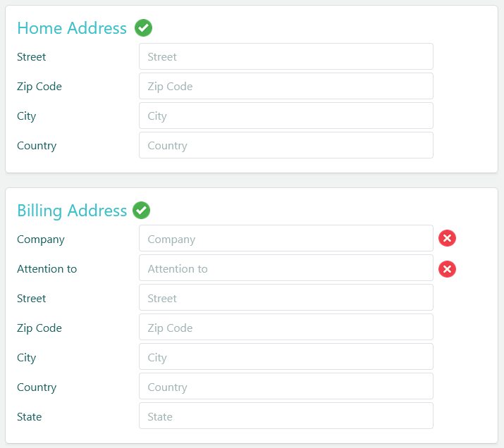Viewport: 504px width, 448px height.
Task: Click the "Attention to" label text
Action: point(47,269)
